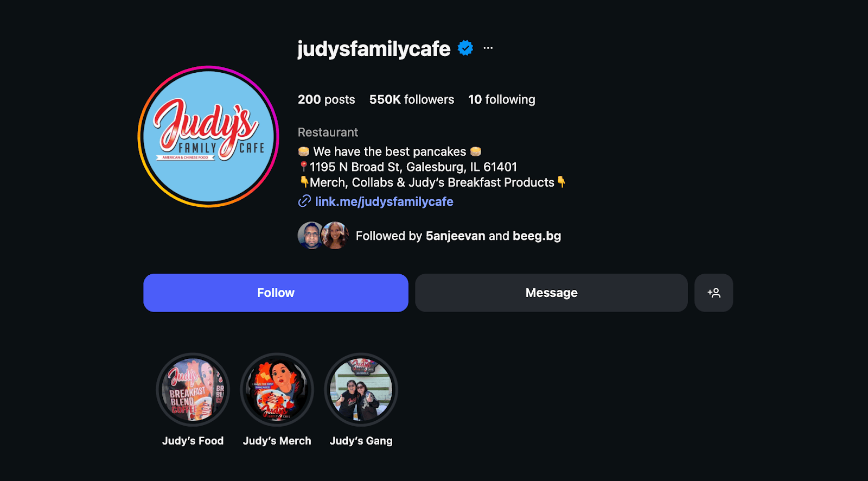Image resolution: width=868 pixels, height=481 pixels.
Task: Open the three-dot options menu
Action: (x=488, y=48)
